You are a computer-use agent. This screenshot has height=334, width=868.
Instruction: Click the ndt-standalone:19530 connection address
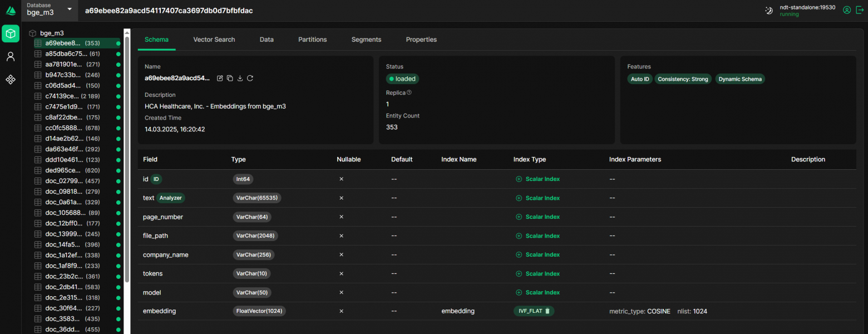[807, 7]
